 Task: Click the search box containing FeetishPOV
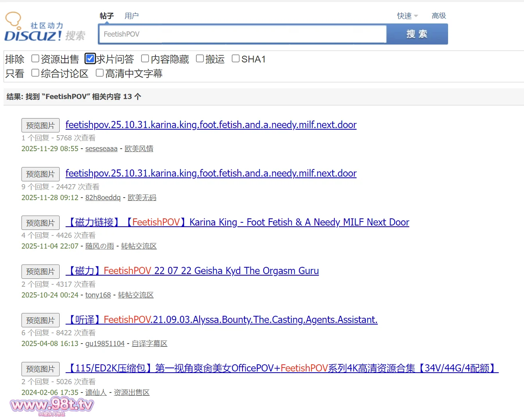tap(243, 34)
